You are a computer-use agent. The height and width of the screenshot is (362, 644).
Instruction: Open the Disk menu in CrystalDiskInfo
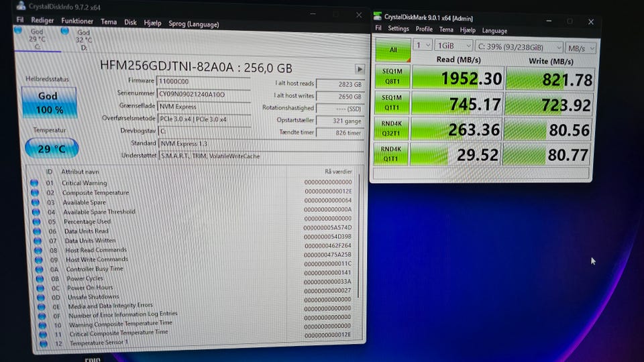130,22
